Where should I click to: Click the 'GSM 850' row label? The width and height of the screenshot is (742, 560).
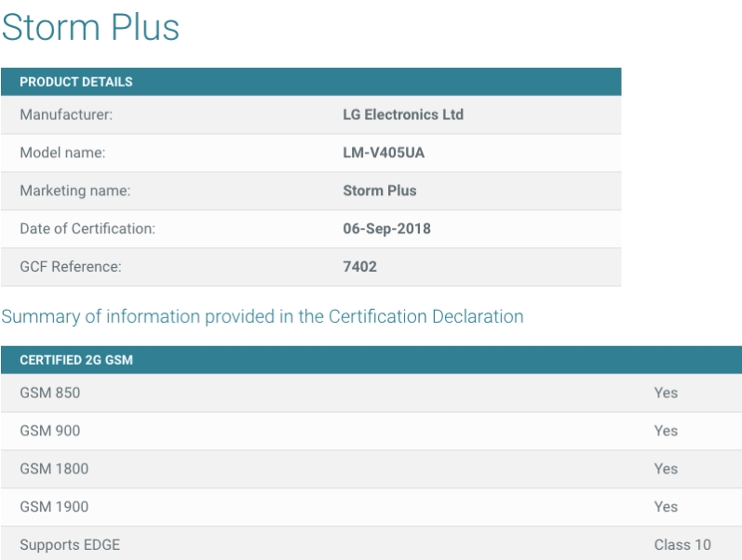(49, 393)
